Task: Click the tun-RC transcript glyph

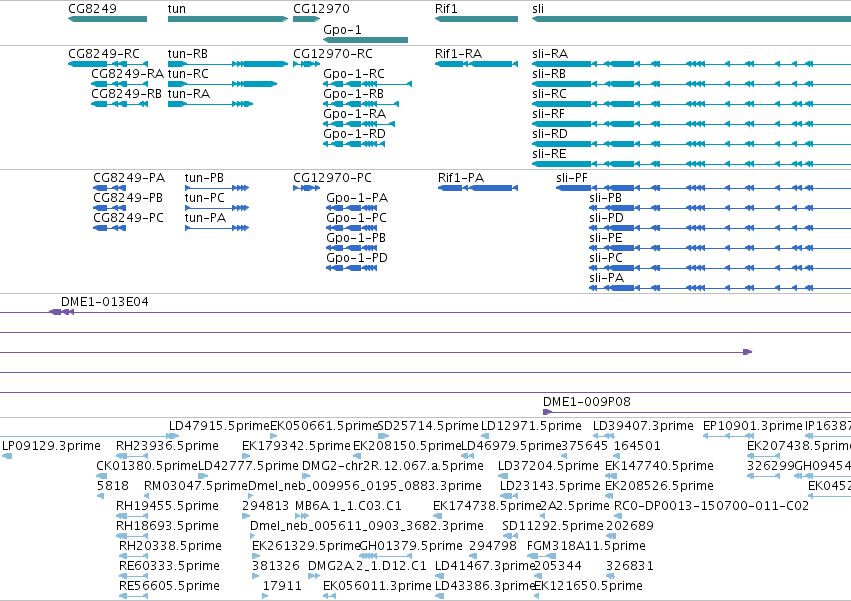Action: tap(223, 84)
